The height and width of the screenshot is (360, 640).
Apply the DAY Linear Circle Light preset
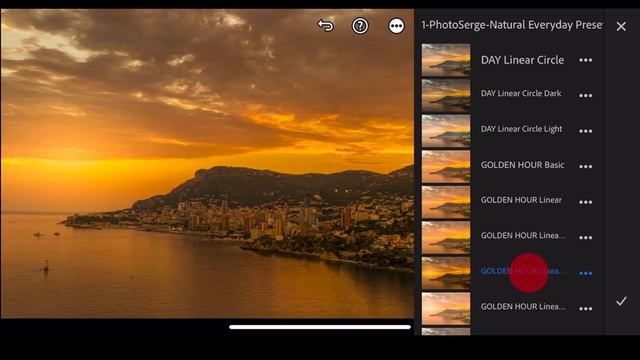[x=521, y=129]
